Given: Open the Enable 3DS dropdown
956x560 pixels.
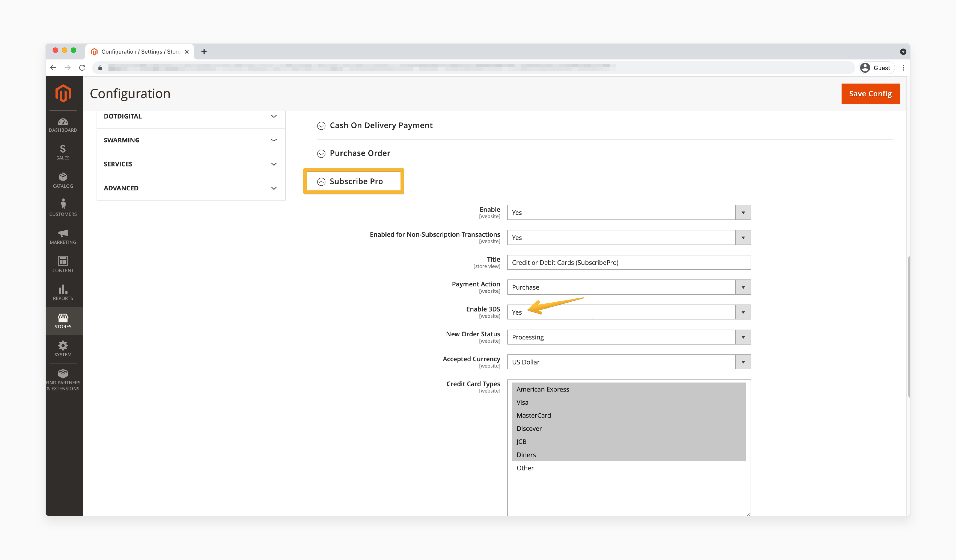Looking at the screenshot, I should click(629, 313).
